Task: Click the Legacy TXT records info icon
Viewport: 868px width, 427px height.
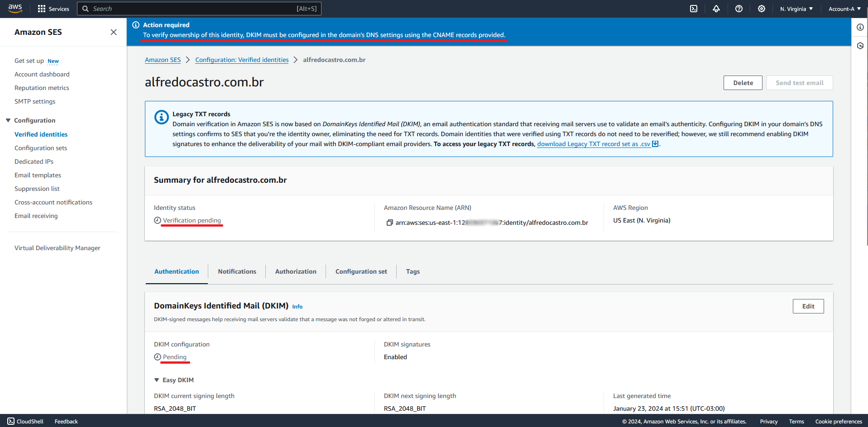Action: click(x=162, y=117)
